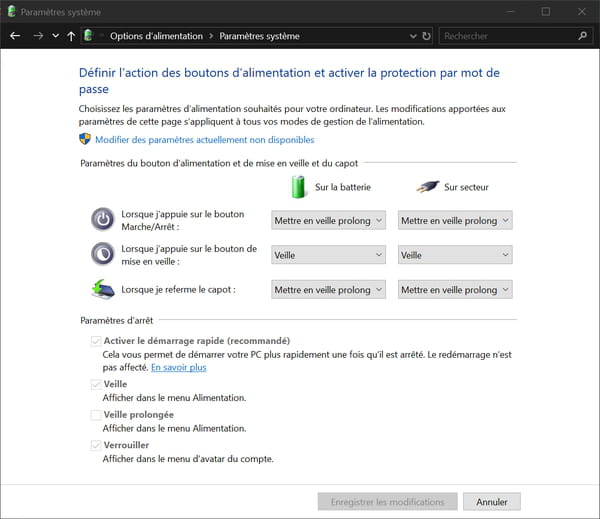The height and width of the screenshot is (519, 600).
Task: Go up one level with up arrow
Action: click(x=71, y=36)
